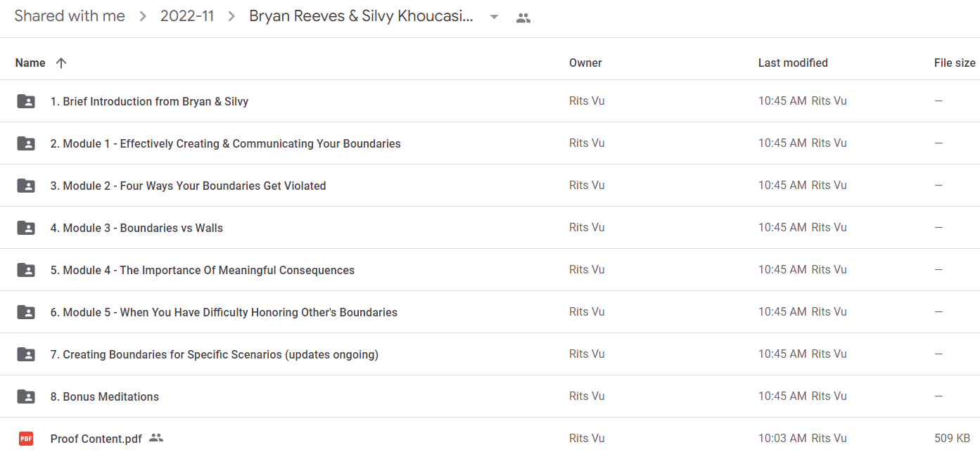
Task: Click the File size column header
Action: pyautogui.click(x=955, y=63)
